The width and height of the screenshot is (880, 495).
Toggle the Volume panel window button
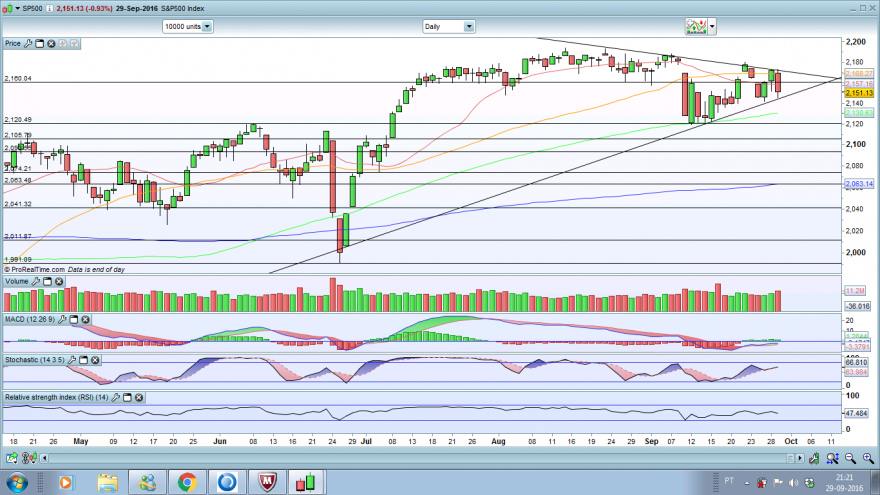coord(47,281)
